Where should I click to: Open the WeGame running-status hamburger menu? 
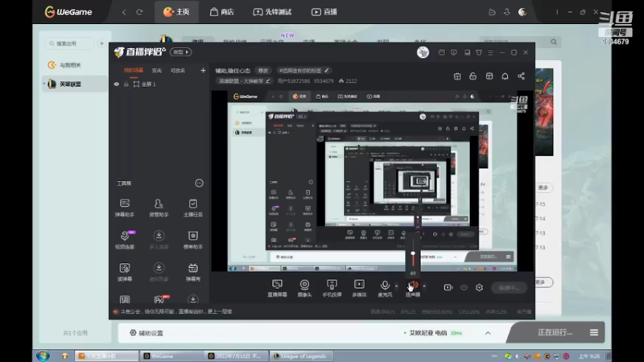[x=594, y=332]
